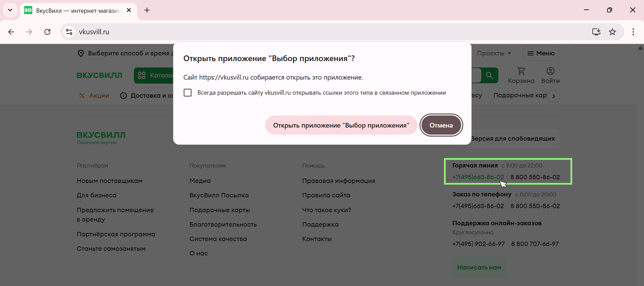This screenshot has height=286, width=644.
Task: Open Правовая информация link
Action: (x=338, y=181)
